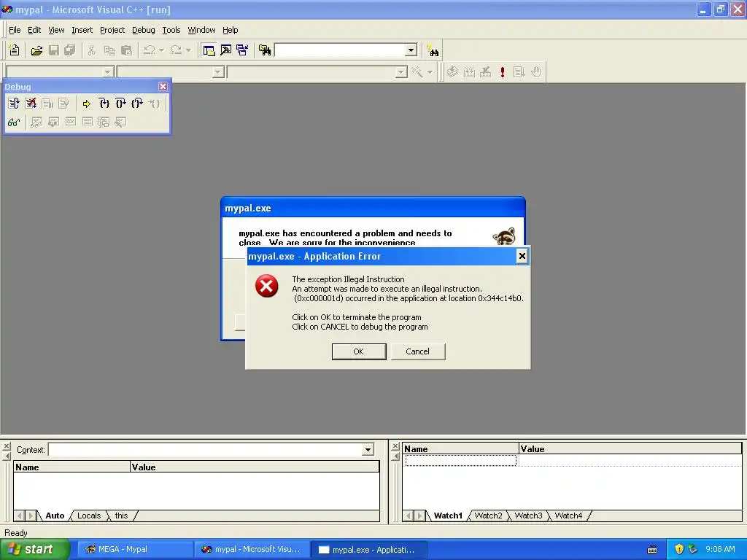Click the Paste clipboard icon
This screenshot has height=560, width=747.
[126, 50]
